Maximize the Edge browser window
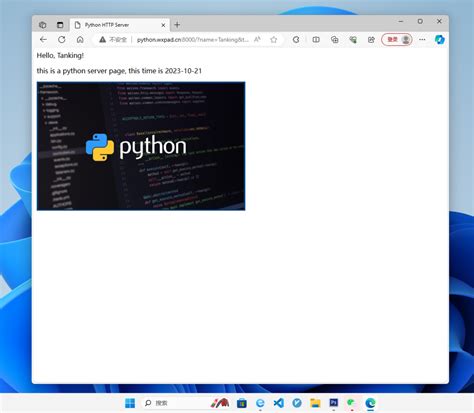 pos(420,21)
